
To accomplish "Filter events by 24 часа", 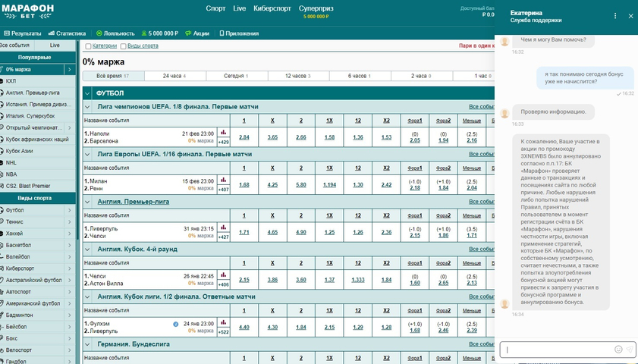I will pos(175,76).
